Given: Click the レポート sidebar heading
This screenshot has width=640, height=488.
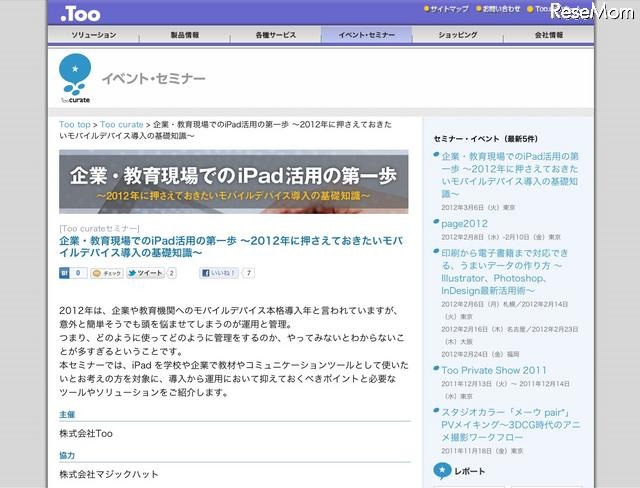Looking at the screenshot, I should 469,471.
